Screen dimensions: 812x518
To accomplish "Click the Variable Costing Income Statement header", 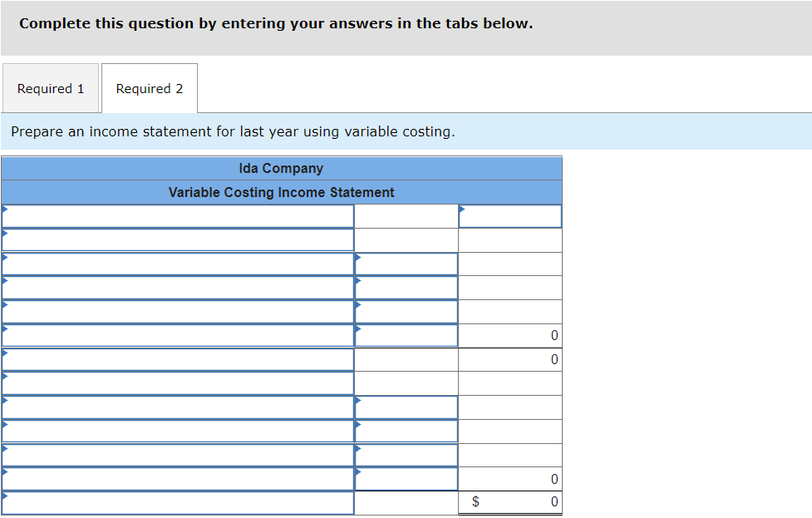I will pos(283,192).
